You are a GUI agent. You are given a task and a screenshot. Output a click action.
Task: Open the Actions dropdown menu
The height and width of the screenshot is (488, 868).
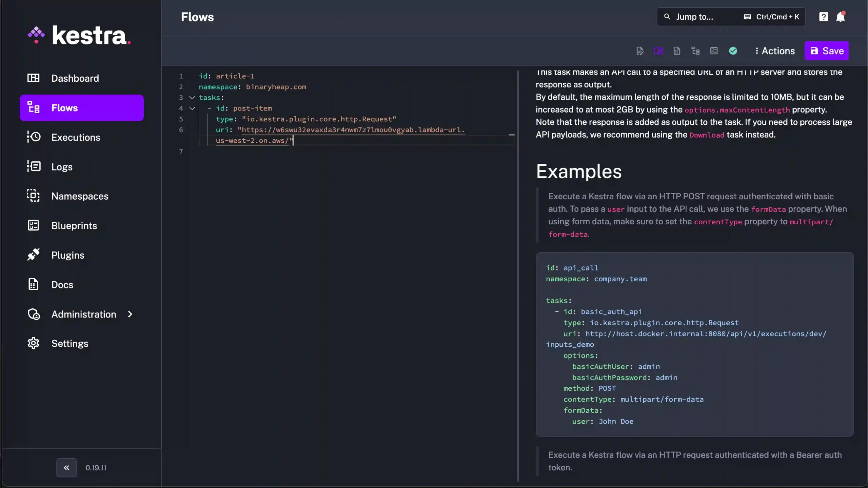coord(775,51)
